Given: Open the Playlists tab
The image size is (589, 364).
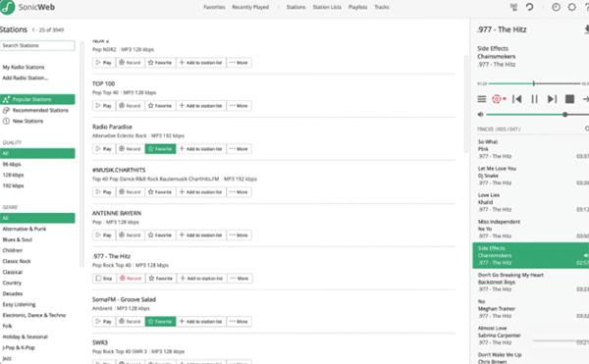Looking at the screenshot, I should [x=357, y=7].
